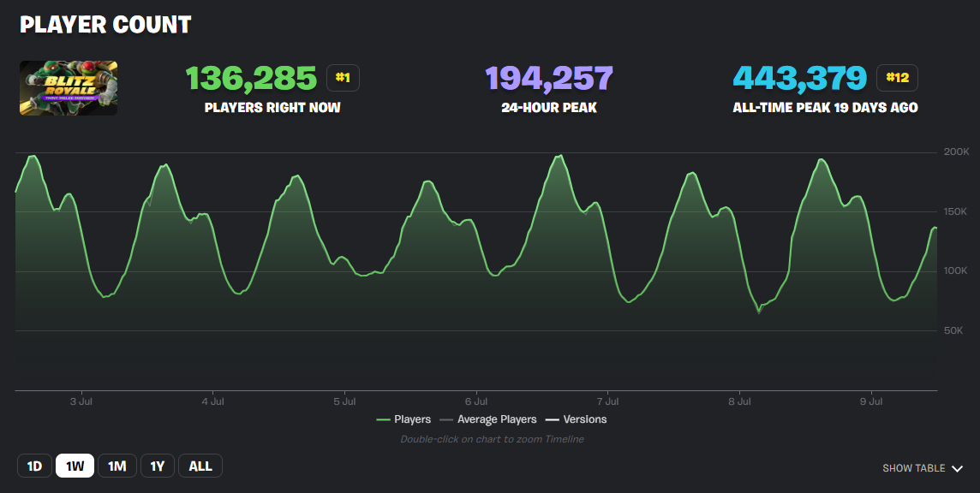This screenshot has height=493, width=980.
Task: Click the Show Table chevron arrow
Action: click(x=957, y=469)
